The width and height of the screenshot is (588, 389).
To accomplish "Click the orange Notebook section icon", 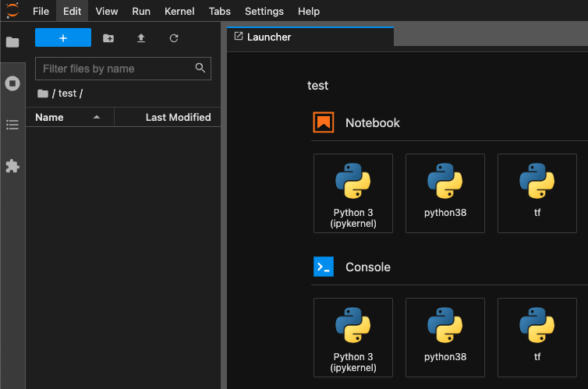I will [x=324, y=122].
